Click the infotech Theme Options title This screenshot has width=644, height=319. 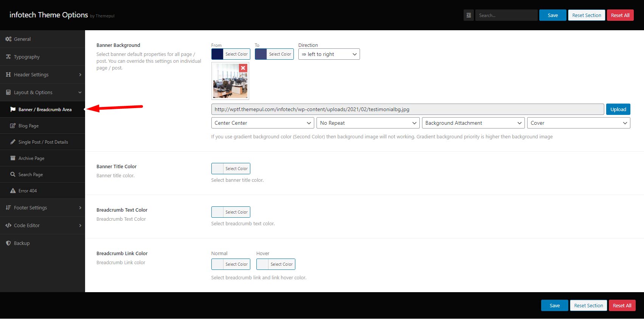tap(48, 15)
